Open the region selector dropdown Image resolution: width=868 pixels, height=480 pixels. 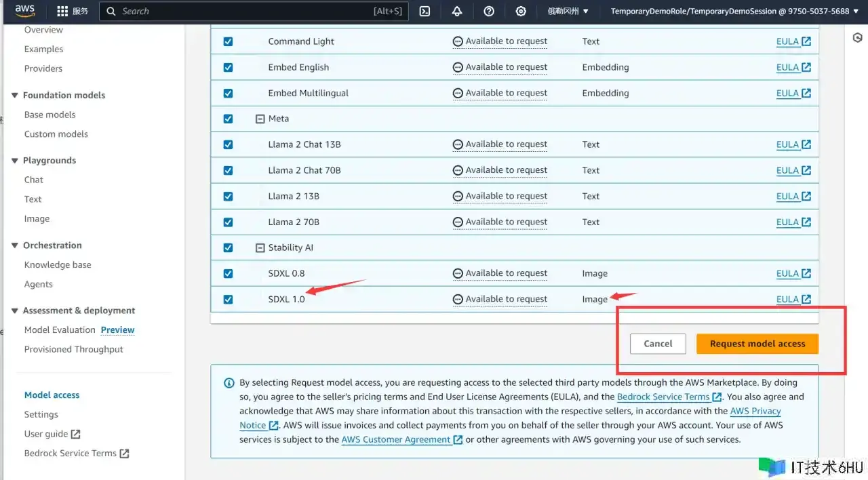[568, 12]
